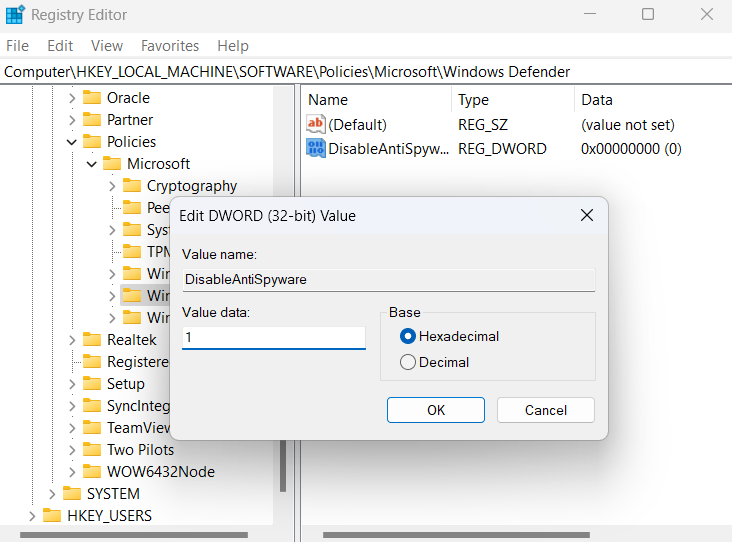This screenshot has width=732, height=542.
Task: Click the Value data input field
Action: tap(274, 338)
